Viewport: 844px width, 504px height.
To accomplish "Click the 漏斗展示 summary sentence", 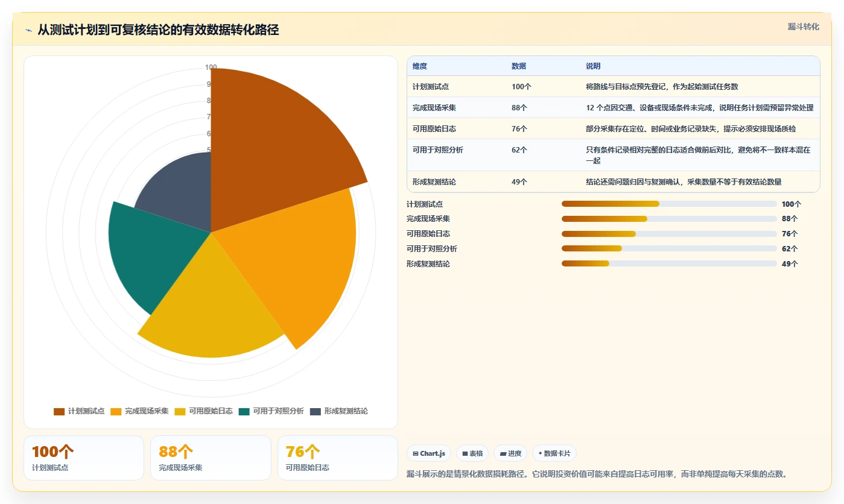I will tap(597, 474).
